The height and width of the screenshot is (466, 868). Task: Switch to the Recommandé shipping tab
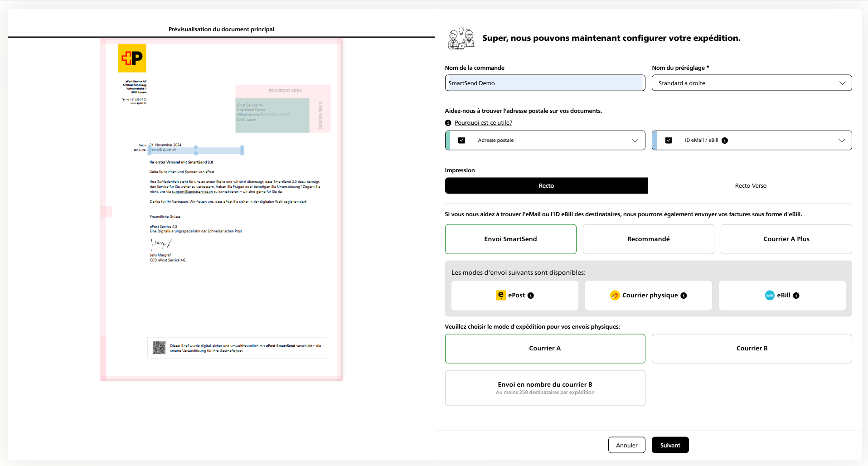[x=648, y=239]
